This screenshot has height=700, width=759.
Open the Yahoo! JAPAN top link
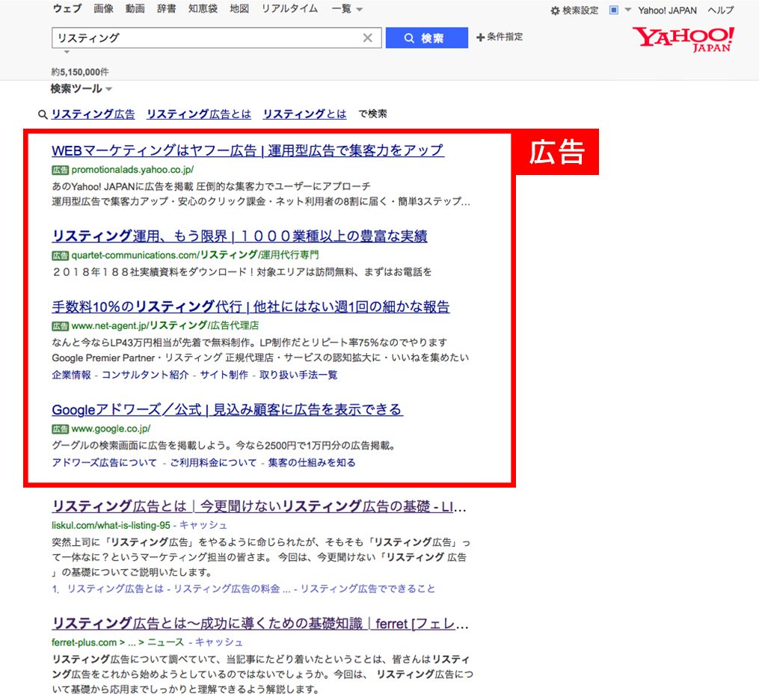click(668, 10)
